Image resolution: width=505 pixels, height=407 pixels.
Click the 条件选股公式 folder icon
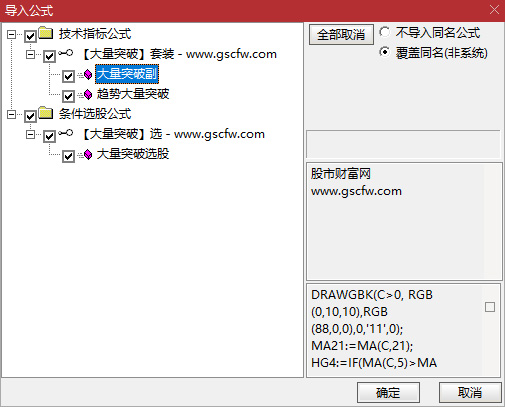click(46, 113)
